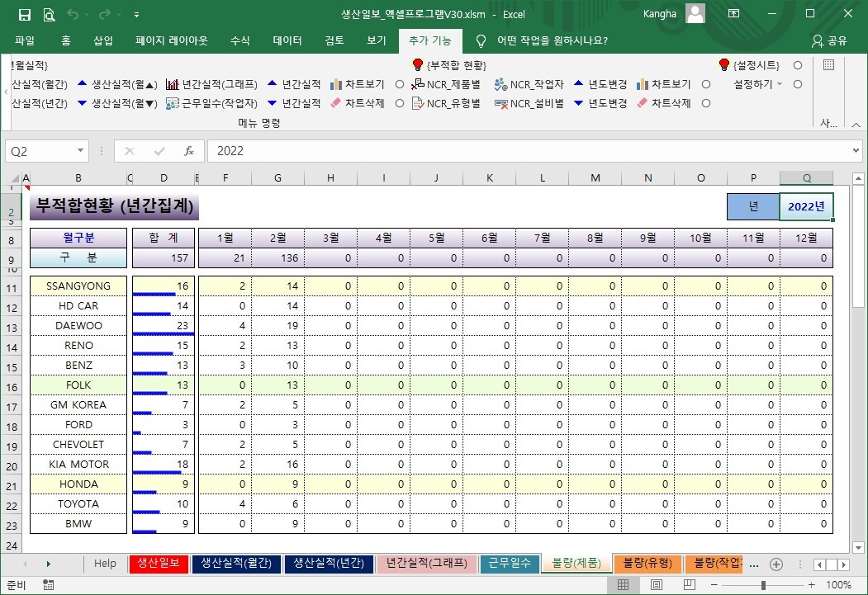
Task: Open the Name Box dropdown arrow
Action: pyautogui.click(x=80, y=150)
